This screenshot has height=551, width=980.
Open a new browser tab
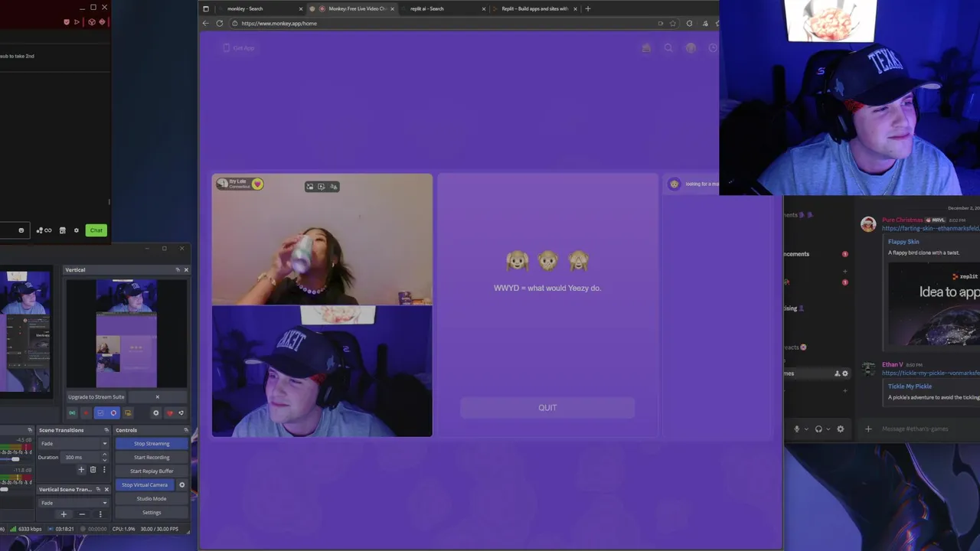[588, 8]
